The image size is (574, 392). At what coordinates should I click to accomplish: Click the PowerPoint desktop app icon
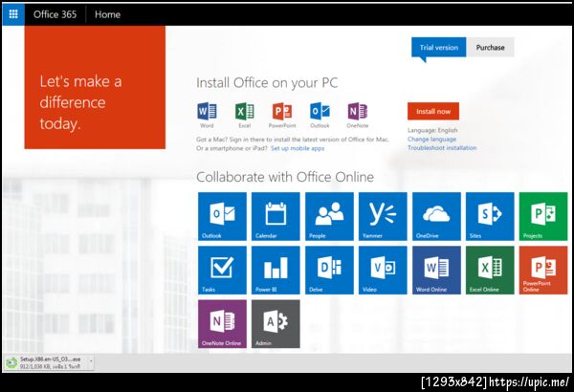282,111
